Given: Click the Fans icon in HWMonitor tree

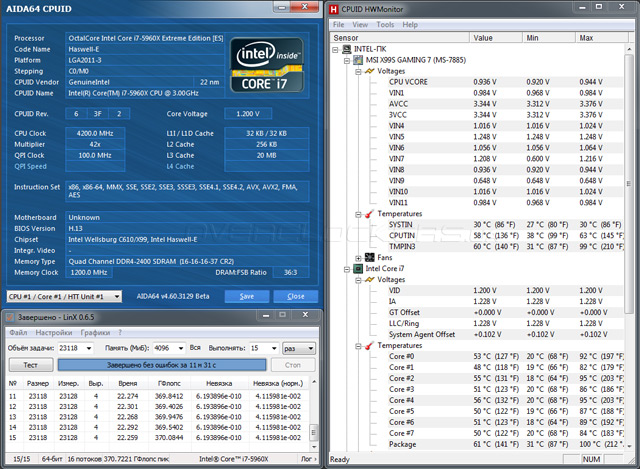Looking at the screenshot, I should [369, 258].
